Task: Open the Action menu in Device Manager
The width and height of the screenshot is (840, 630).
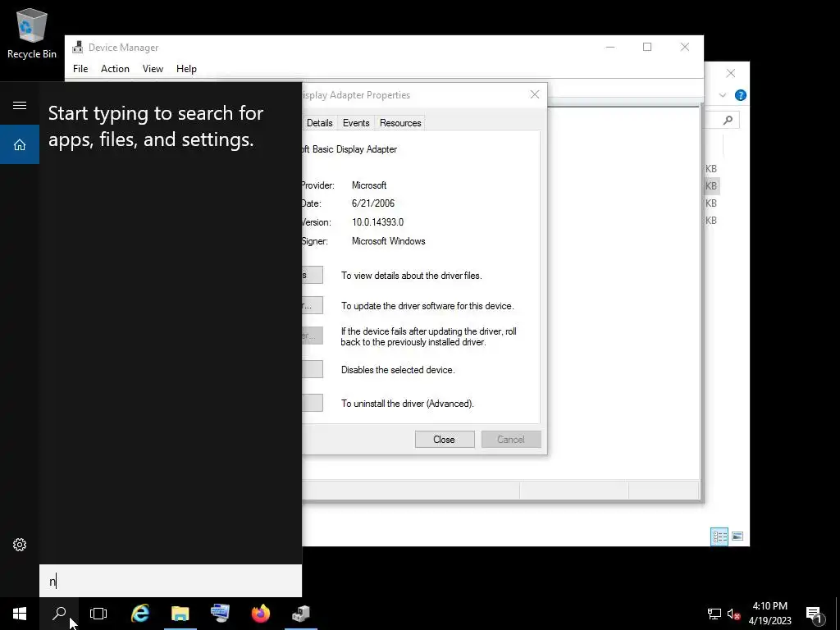Action: click(115, 69)
